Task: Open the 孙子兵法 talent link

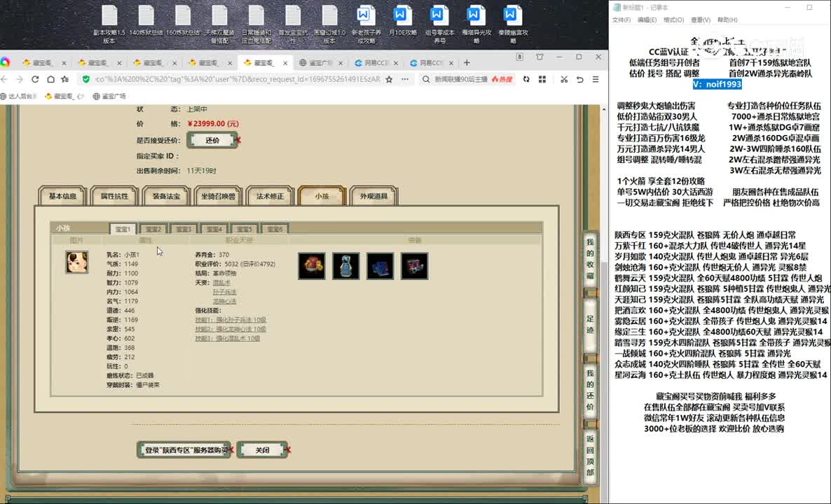Action: (x=224, y=292)
